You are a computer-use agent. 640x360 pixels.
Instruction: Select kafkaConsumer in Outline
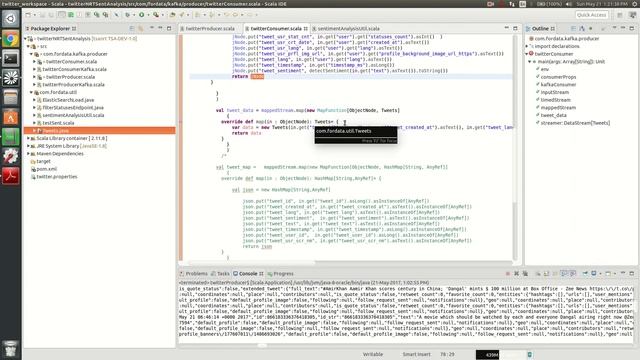coord(558,84)
